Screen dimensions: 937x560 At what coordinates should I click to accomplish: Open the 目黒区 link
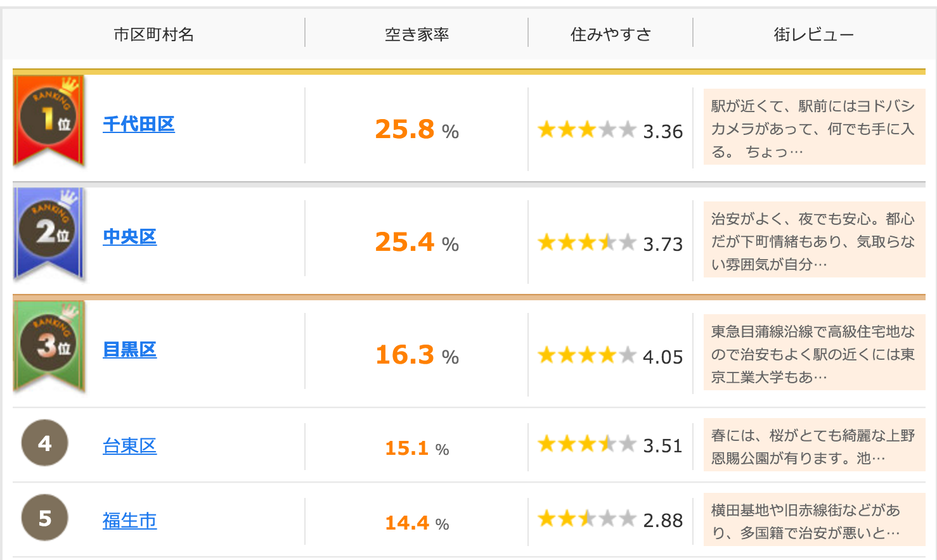click(x=130, y=350)
